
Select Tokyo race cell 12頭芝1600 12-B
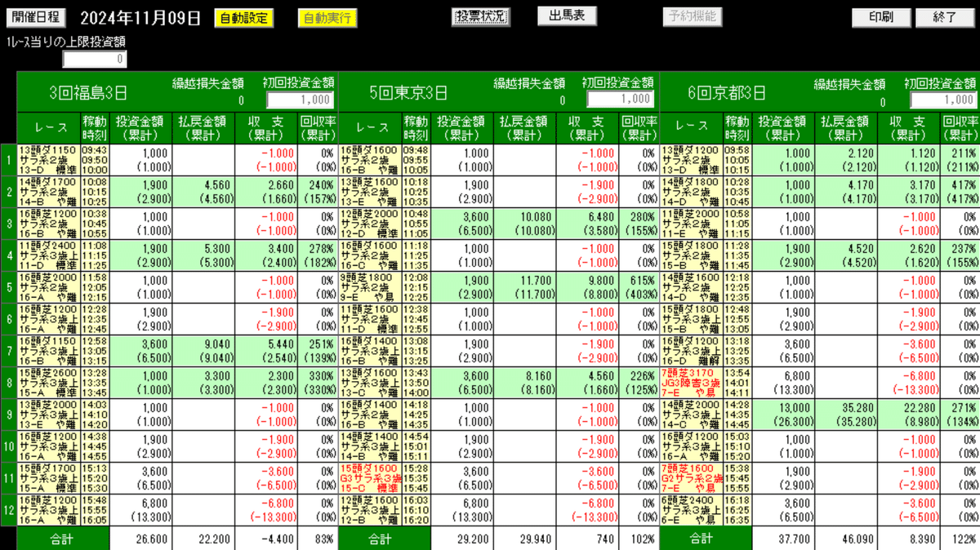[370, 511]
